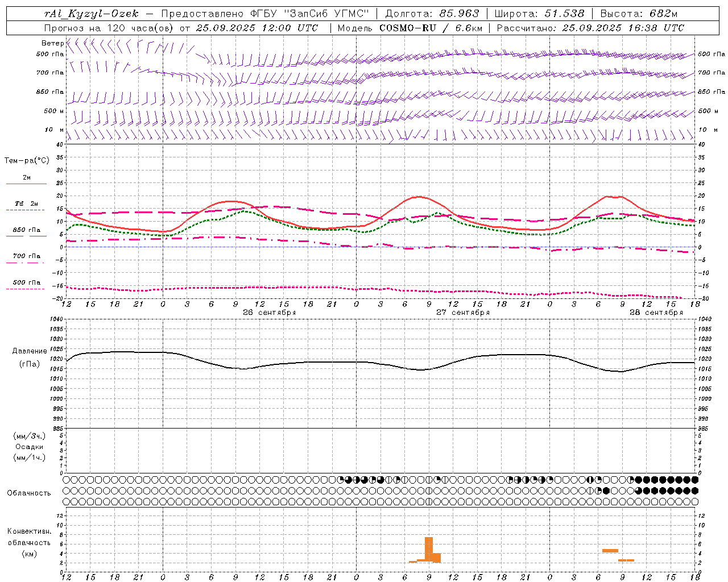Click the Td 2м legend label

27,203
